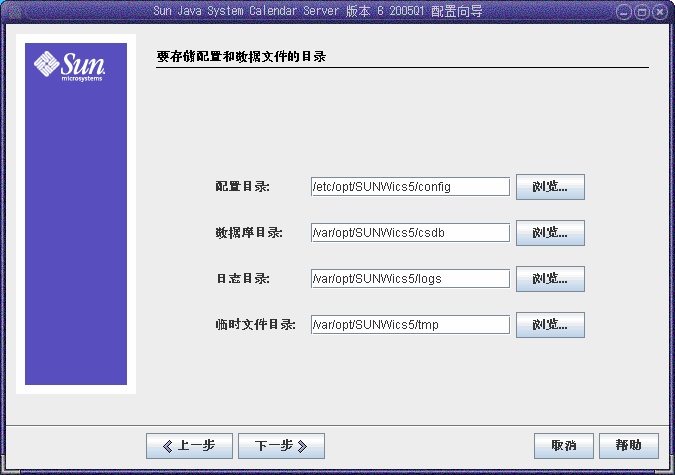Close the configuration wizard window
This screenshot has width=675, height=475.
point(660,12)
